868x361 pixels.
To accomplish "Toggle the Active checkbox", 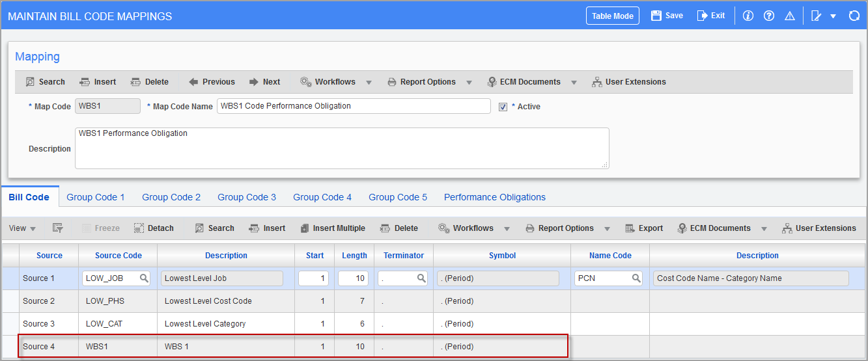I will [503, 107].
